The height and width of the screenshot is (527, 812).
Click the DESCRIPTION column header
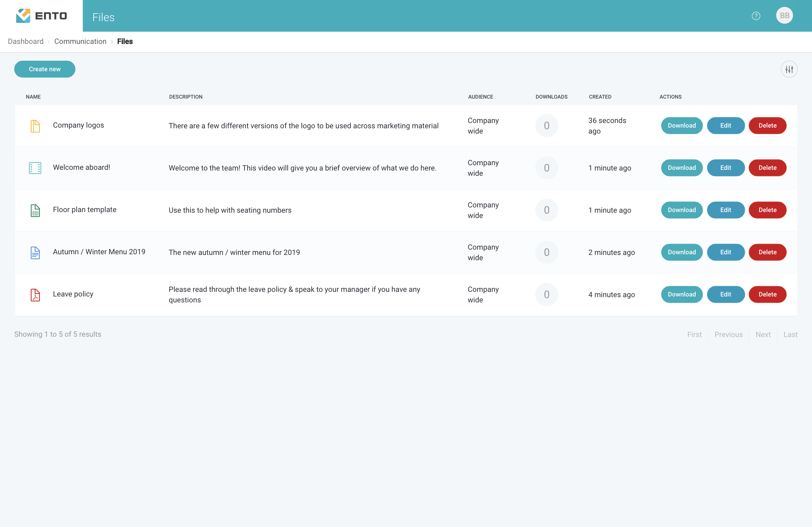point(186,97)
